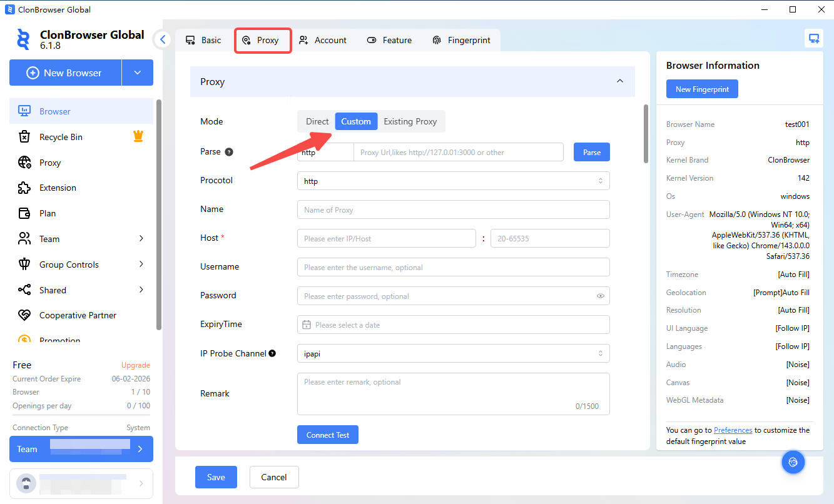Open the Cooperative Partner icon
This screenshot has width=834, height=504.
click(x=24, y=316)
